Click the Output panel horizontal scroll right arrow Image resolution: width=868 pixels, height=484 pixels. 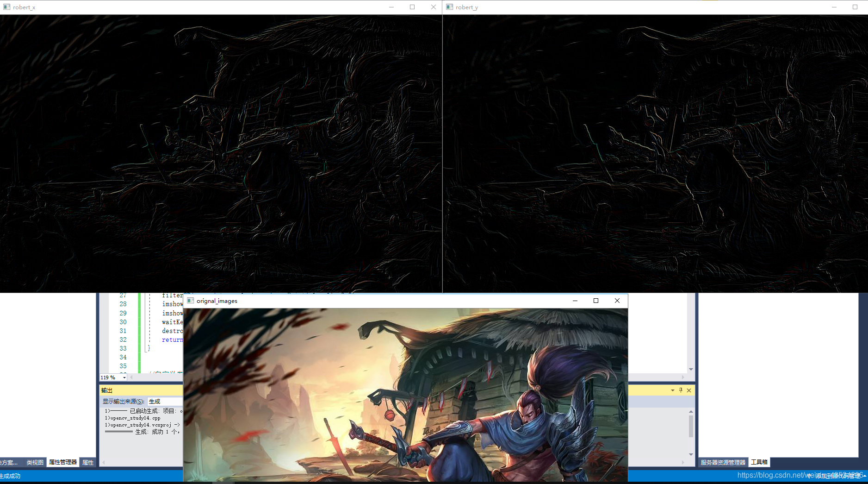click(683, 462)
